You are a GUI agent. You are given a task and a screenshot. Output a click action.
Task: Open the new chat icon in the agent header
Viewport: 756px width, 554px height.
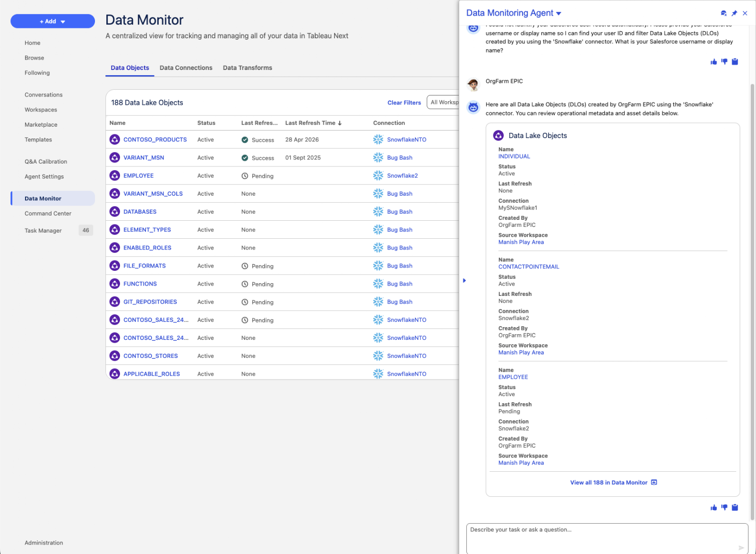click(x=723, y=13)
